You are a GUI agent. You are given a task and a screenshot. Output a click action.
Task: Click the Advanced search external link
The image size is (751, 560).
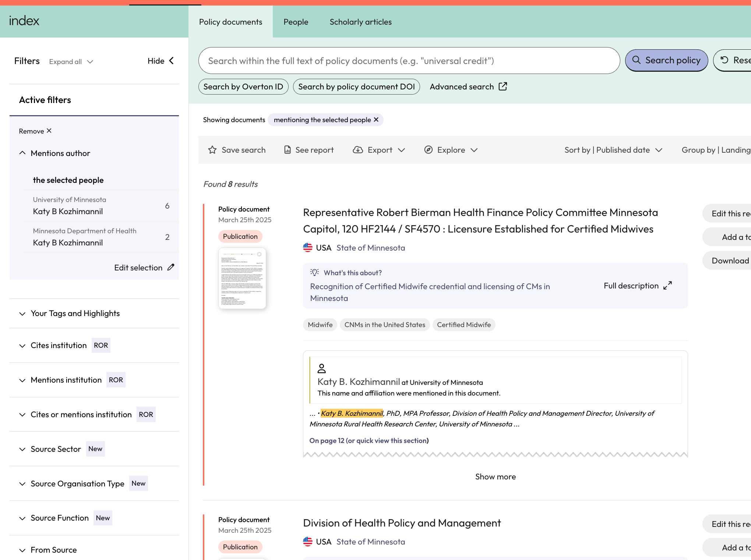coord(468,86)
